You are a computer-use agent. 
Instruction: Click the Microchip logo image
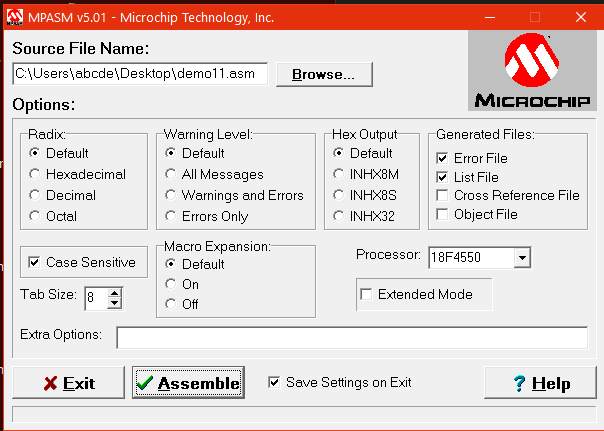(532, 71)
